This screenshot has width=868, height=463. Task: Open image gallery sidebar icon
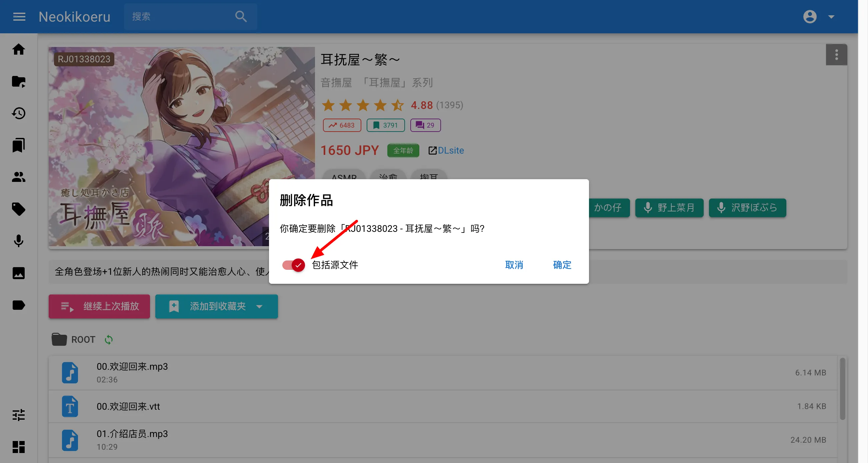19,273
